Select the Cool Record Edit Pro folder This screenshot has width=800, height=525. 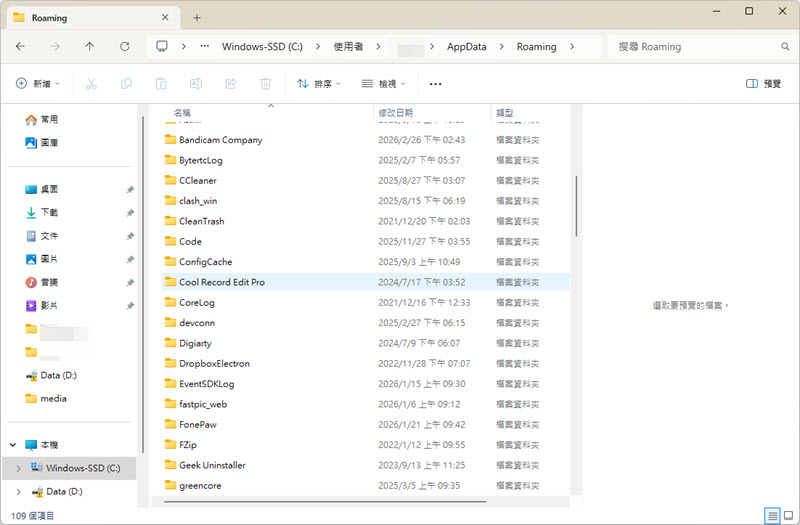click(x=366, y=282)
